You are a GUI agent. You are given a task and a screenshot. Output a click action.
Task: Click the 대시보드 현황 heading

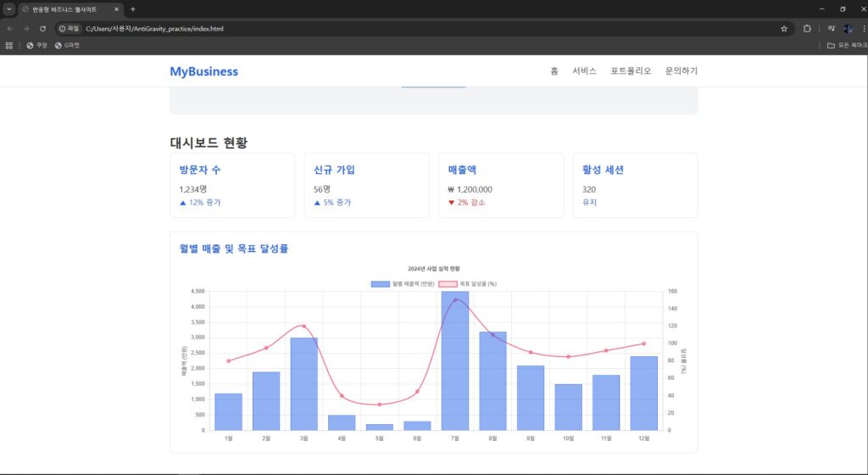pos(209,142)
